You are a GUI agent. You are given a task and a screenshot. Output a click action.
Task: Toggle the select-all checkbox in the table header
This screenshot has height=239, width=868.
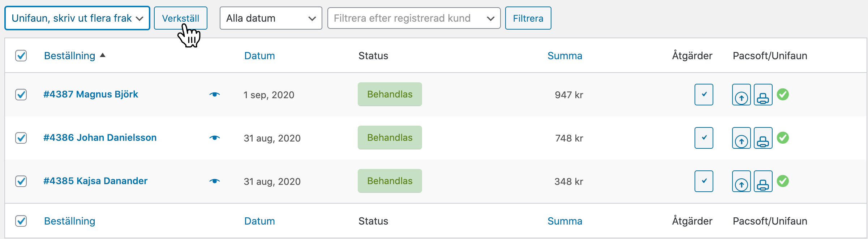pos(21,56)
